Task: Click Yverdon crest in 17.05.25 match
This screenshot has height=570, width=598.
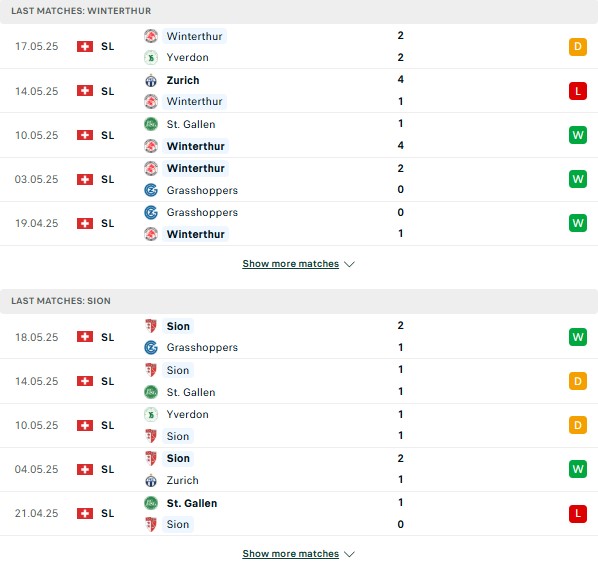Action: pyautogui.click(x=151, y=58)
